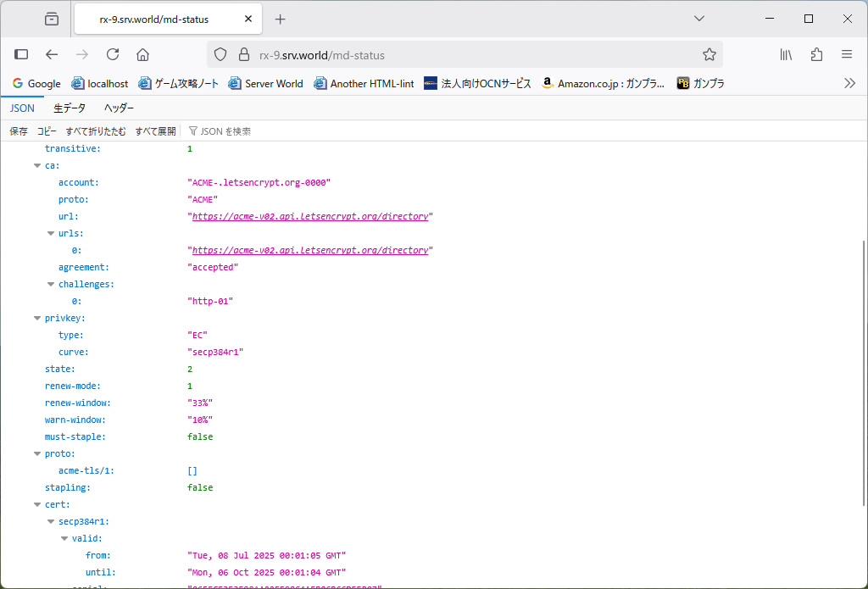The height and width of the screenshot is (589, 868).
Task: Collapse the privkey: node
Action: [37, 319]
